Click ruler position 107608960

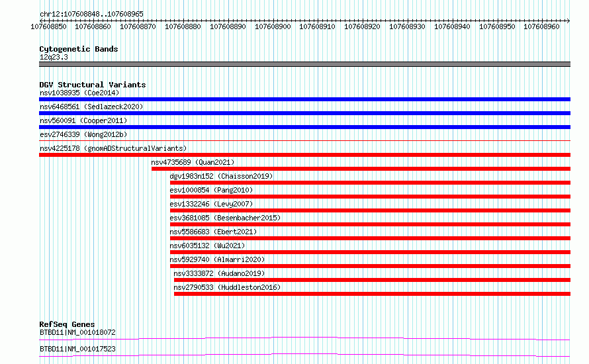click(541, 26)
